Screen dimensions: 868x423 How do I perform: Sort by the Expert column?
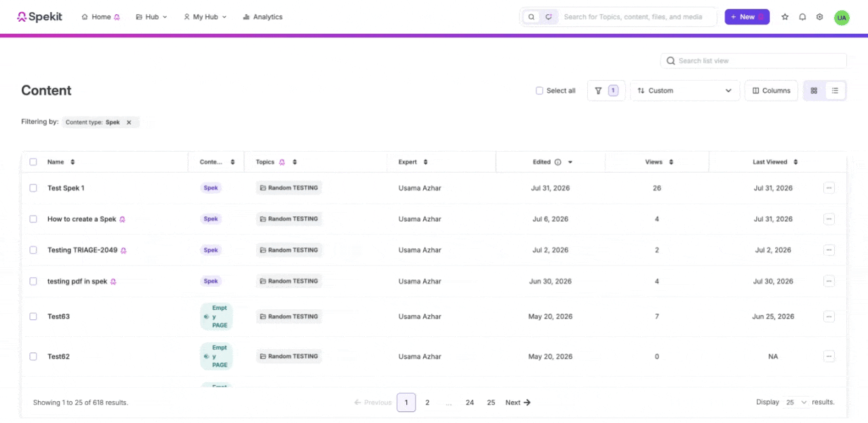tap(425, 162)
